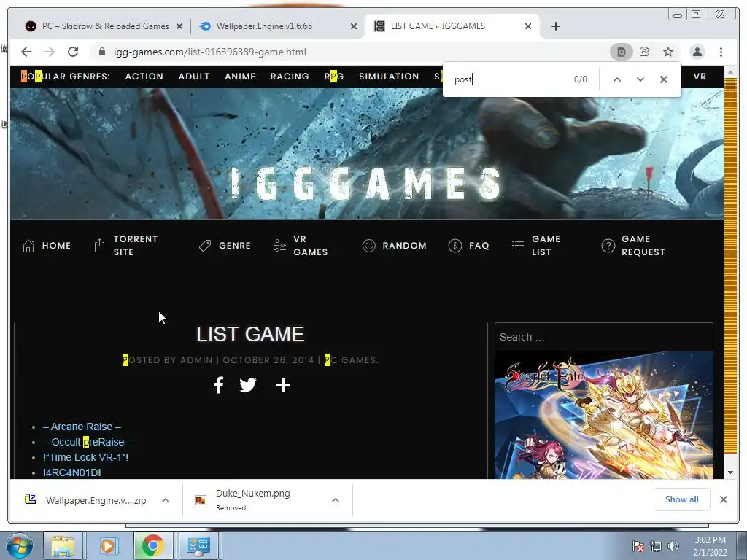Open VR GAMES page
The image size is (747, 560).
(x=311, y=246)
